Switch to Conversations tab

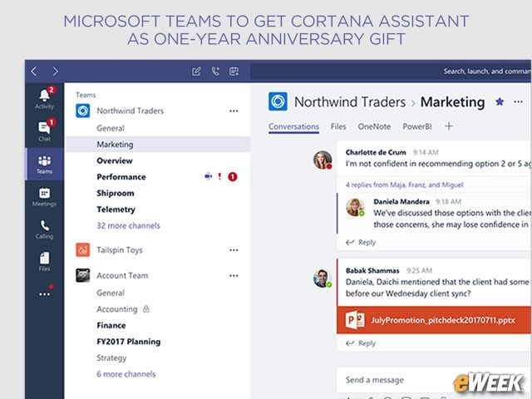293,126
